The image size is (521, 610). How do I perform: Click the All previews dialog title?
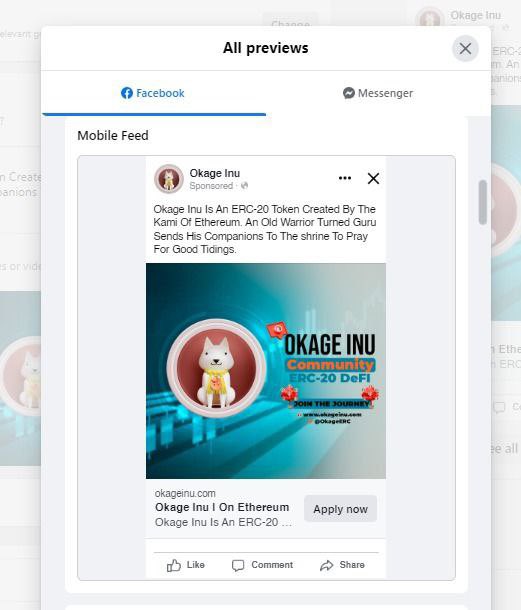click(266, 48)
